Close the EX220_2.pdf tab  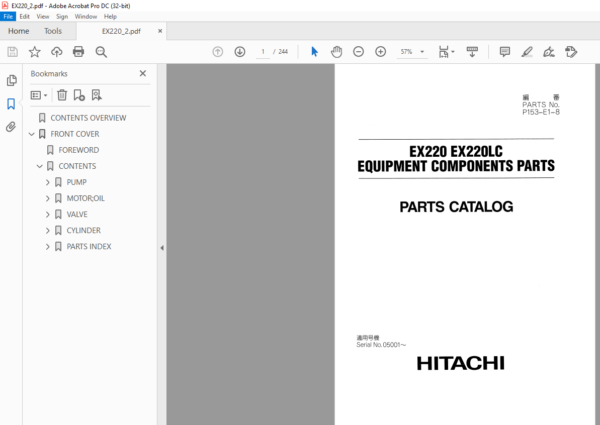pos(160,31)
